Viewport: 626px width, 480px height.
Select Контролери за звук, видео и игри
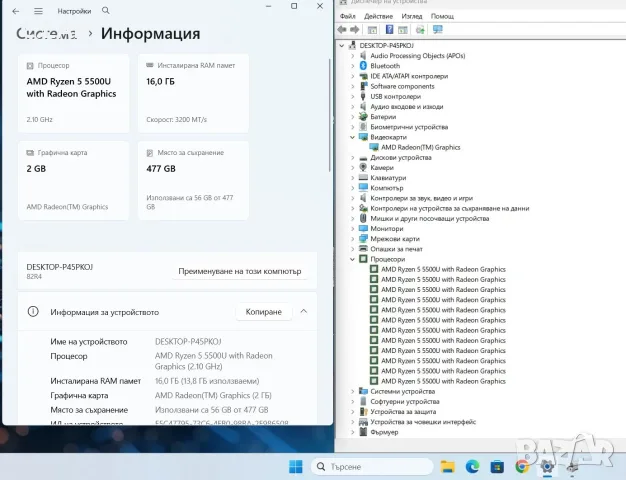point(421,198)
